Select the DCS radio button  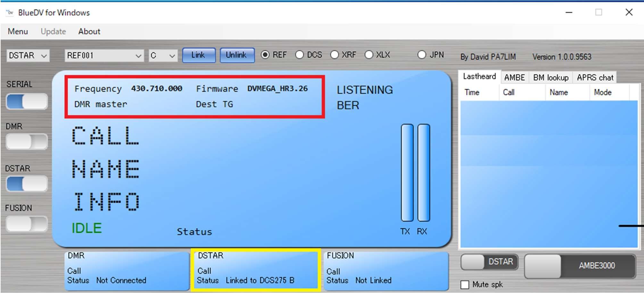pos(300,55)
